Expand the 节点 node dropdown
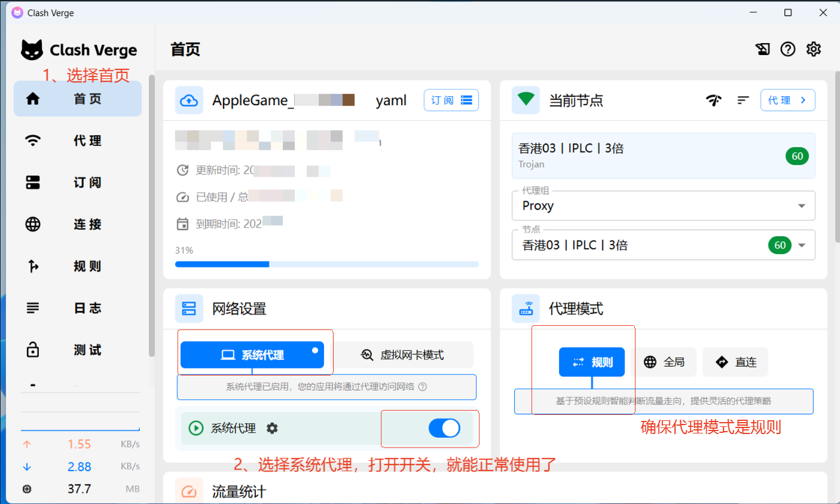840x504 pixels. click(663, 245)
